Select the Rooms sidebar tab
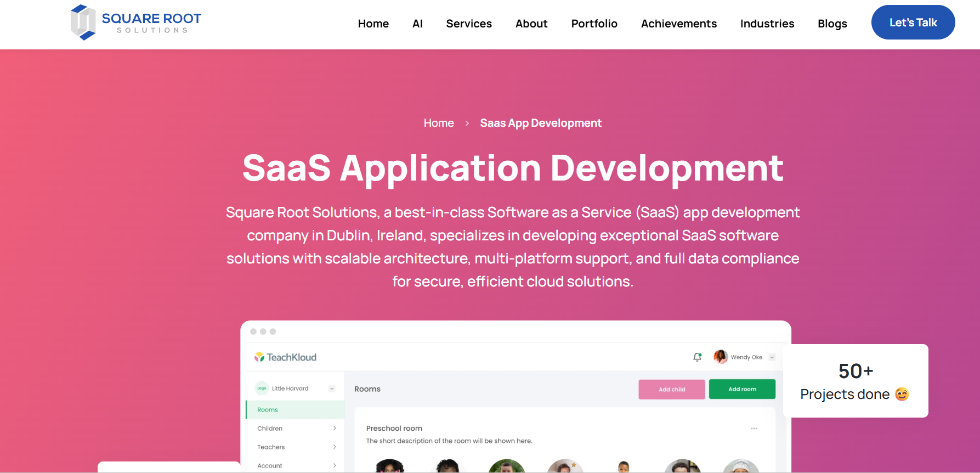 [268, 410]
